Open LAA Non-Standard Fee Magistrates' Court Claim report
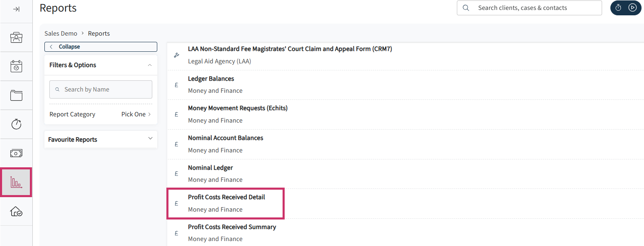This screenshot has width=644, height=246. [x=290, y=49]
